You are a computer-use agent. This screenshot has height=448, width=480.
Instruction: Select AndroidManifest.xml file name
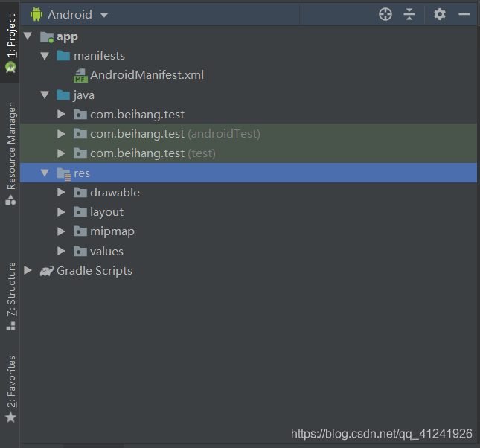pos(147,75)
